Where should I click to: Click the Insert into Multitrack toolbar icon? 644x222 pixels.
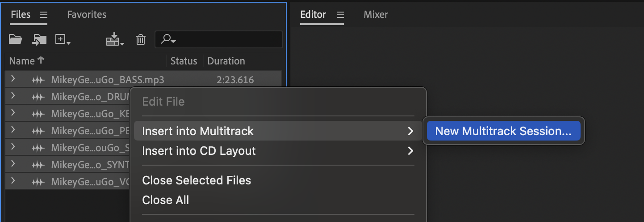point(115,39)
